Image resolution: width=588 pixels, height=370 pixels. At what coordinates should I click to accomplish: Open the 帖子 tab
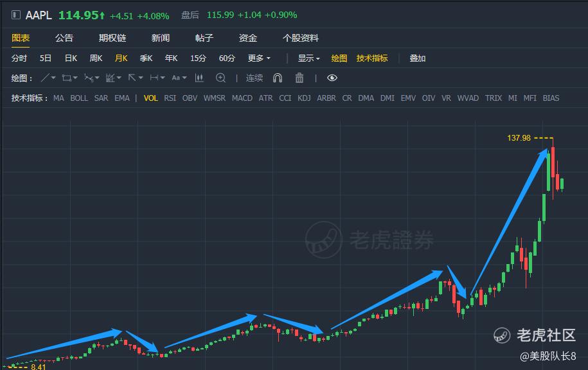click(x=204, y=38)
